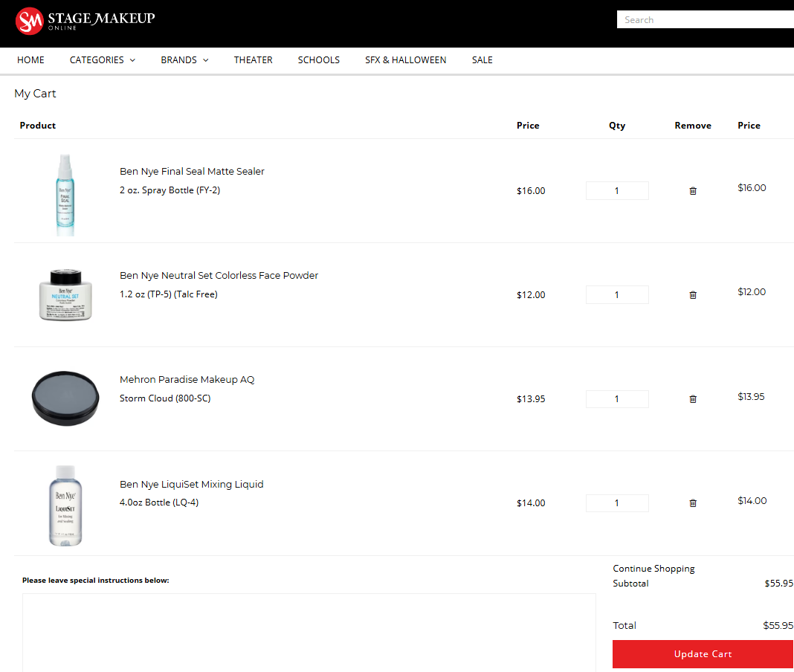Click the My Cart heading
Viewport: 794px width, 672px height.
click(35, 94)
